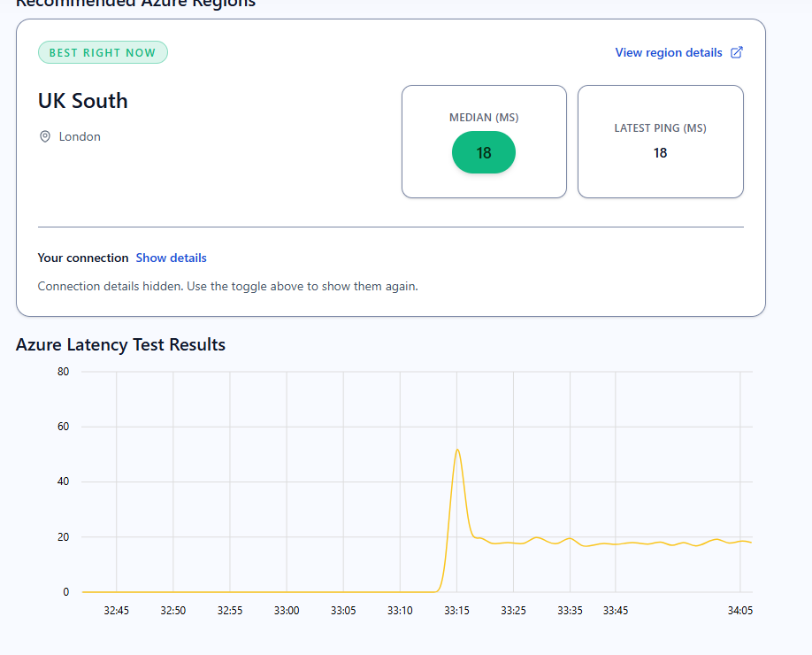
Task: Click the latest ping value 18
Action: pyautogui.click(x=660, y=153)
